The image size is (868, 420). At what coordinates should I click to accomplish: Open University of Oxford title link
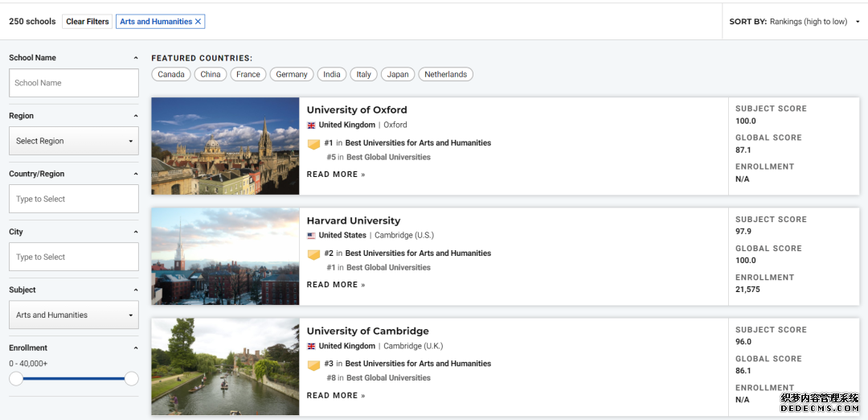pyautogui.click(x=357, y=109)
